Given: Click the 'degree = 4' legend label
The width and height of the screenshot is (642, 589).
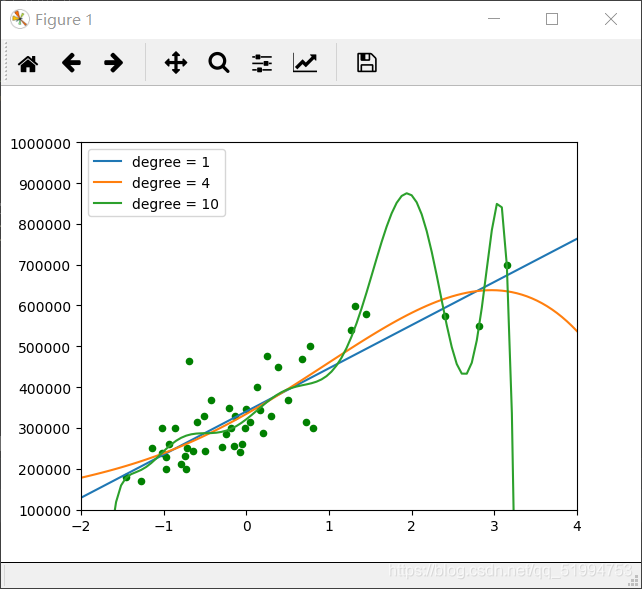Looking at the screenshot, I should 171,183.
